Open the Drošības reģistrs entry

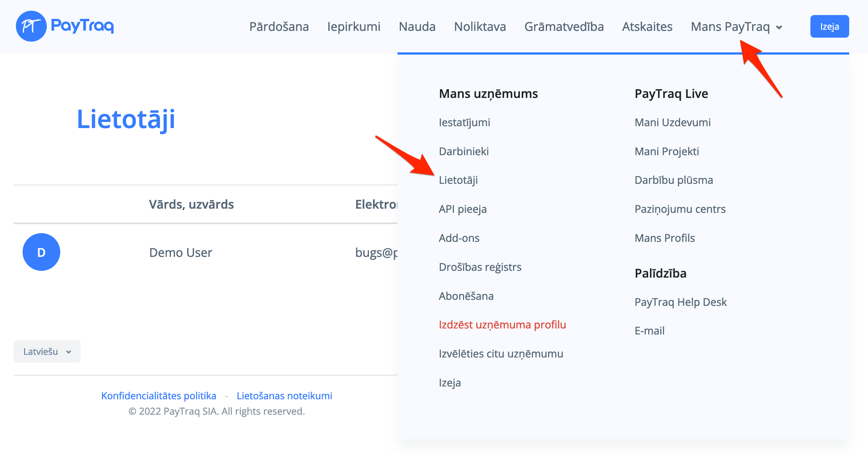[x=480, y=267]
